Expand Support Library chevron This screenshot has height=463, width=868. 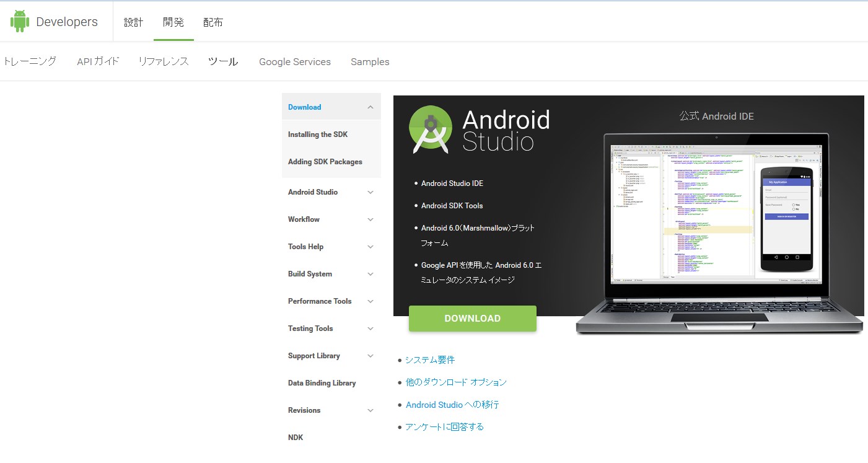[x=370, y=356]
